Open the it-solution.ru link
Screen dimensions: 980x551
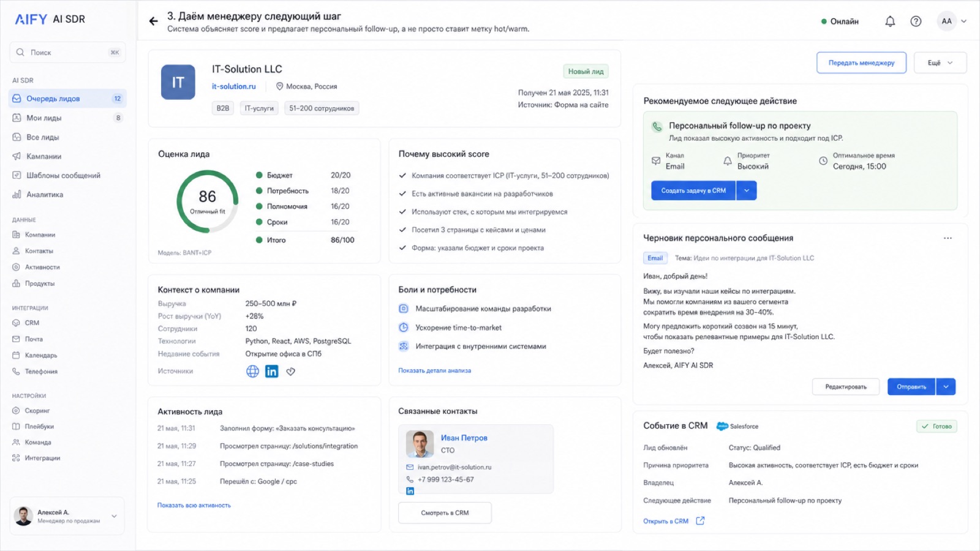tap(234, 86)
